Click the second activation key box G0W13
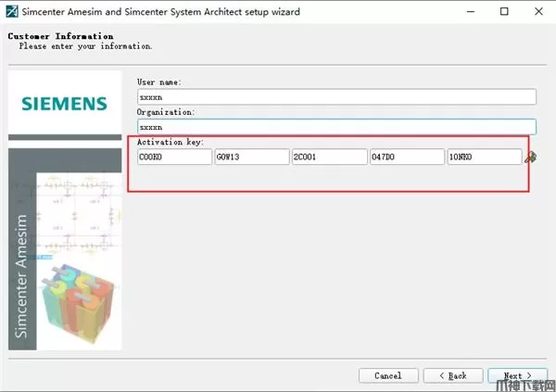 click(x=252, y=158)
